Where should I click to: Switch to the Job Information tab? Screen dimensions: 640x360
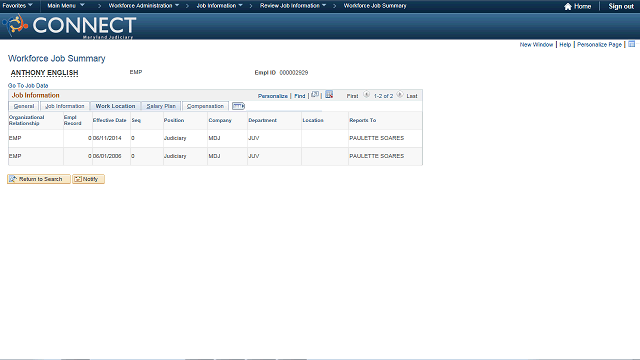[x=64, y=106]
